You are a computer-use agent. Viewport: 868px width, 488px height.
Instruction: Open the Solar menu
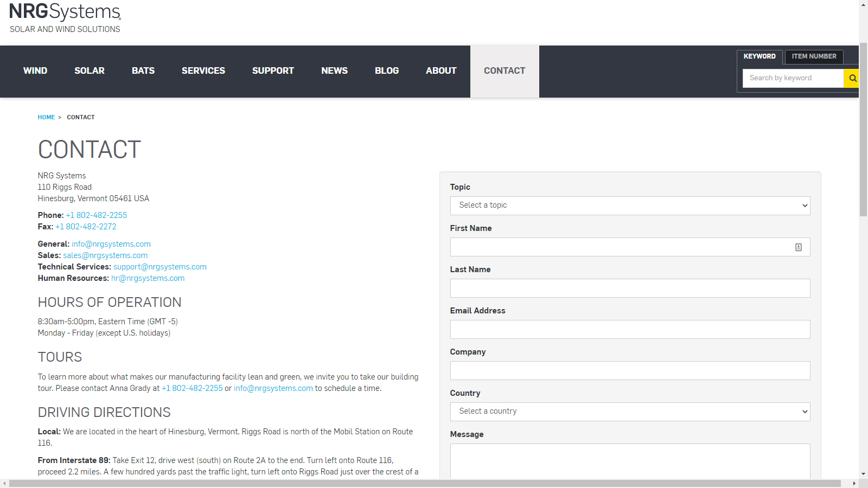coord(90,71)
